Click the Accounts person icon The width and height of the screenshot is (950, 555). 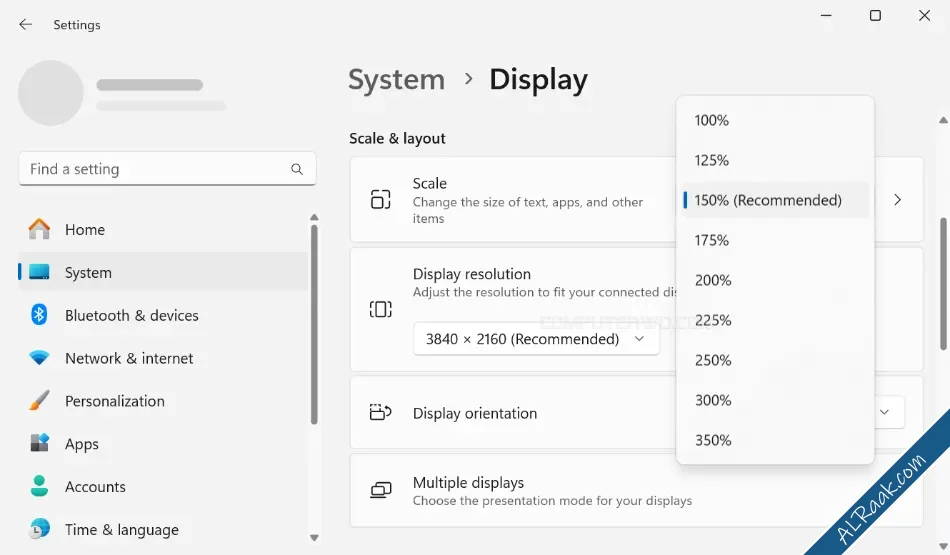(x=39, y=486)
